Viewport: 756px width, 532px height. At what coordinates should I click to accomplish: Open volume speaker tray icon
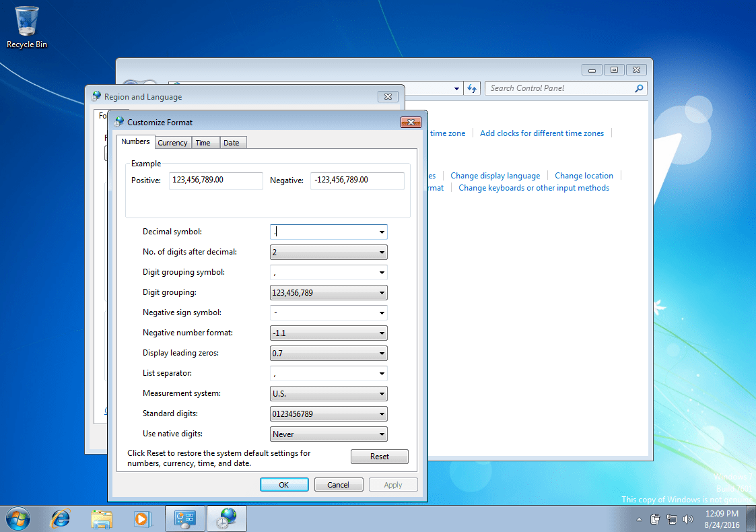point(688,519)
